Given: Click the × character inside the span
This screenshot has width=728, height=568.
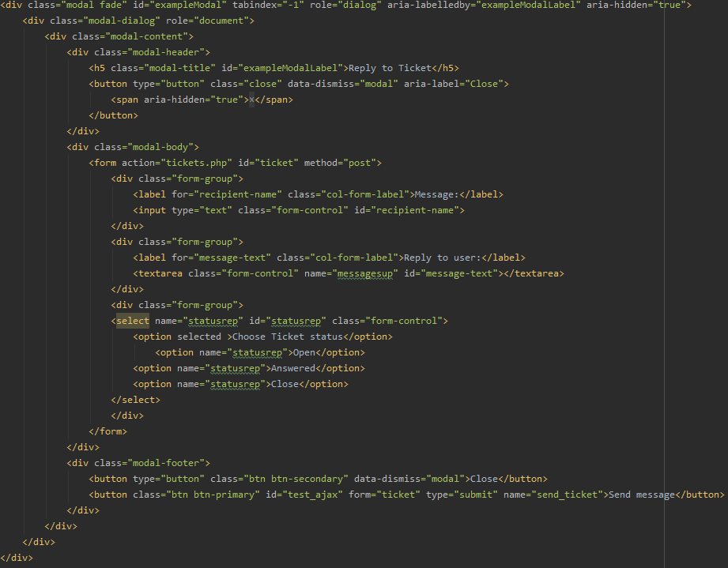Looking at the screenshot, I should [x=251, y=100].
